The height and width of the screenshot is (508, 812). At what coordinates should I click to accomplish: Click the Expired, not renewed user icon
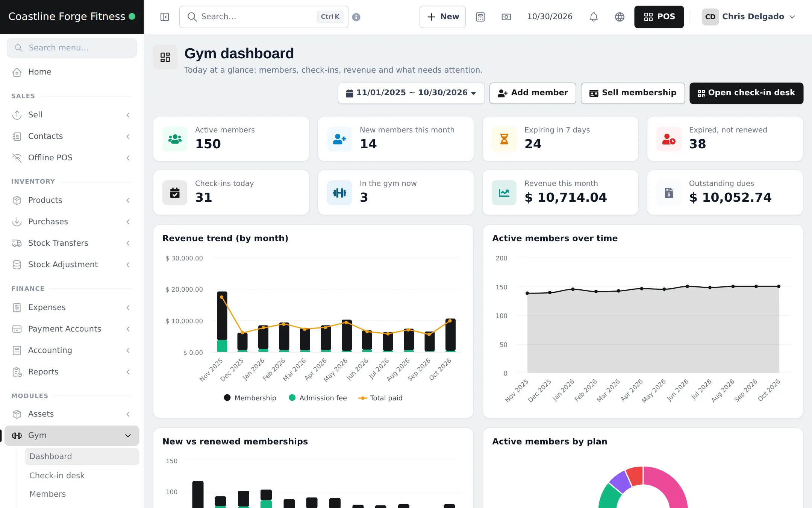coord(669,139)
